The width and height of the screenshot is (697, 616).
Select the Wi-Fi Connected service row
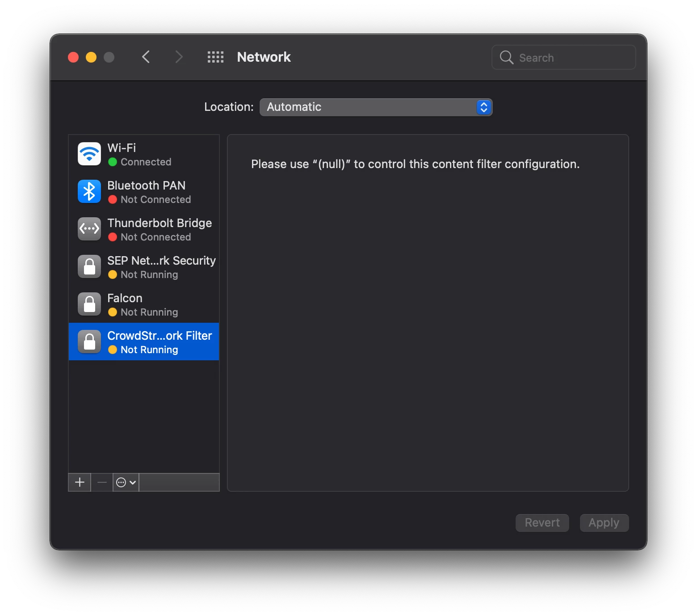pos(144,154)
